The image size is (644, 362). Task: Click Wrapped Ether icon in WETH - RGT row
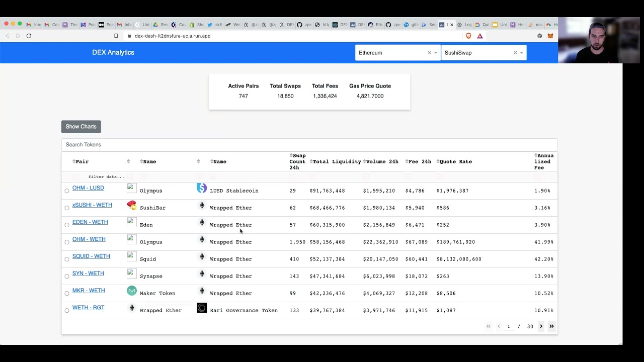pos(132,308)
